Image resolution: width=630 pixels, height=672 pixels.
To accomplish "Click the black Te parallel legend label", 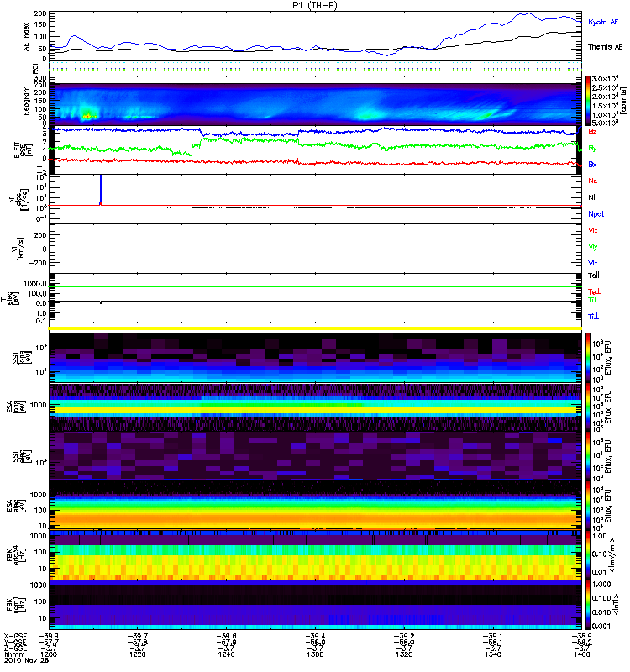I will [593, 276].
